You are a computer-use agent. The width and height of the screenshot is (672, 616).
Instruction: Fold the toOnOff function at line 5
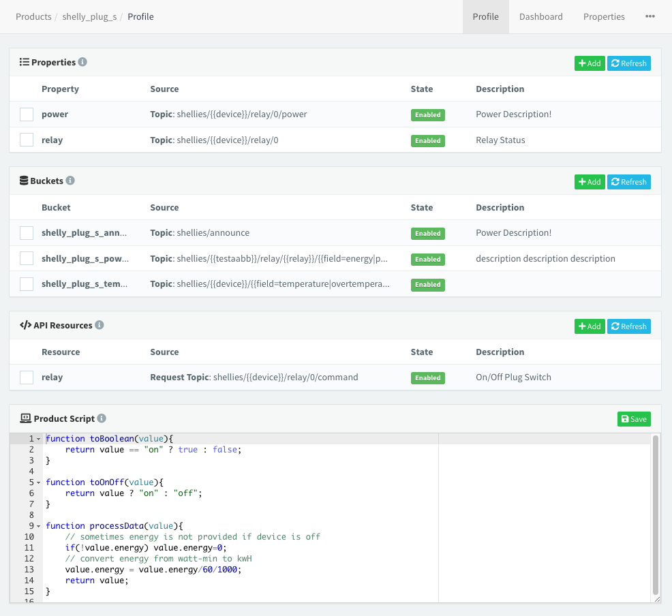pos(39,482)
